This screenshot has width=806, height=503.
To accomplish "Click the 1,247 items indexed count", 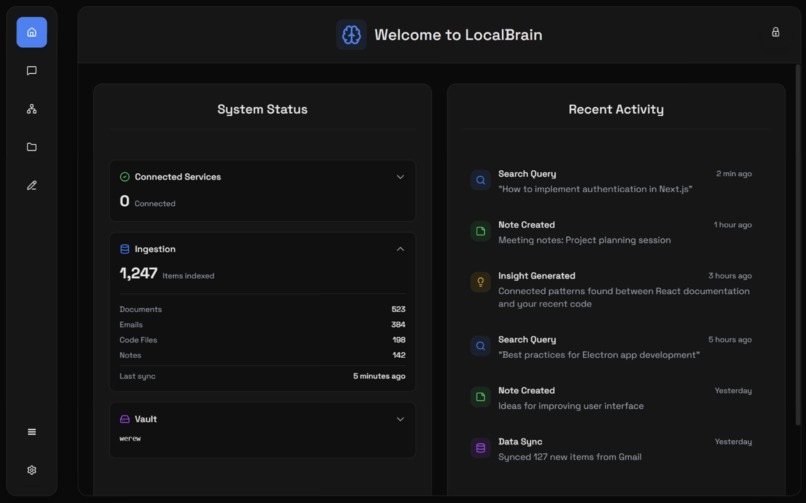I will pos(167,273).
